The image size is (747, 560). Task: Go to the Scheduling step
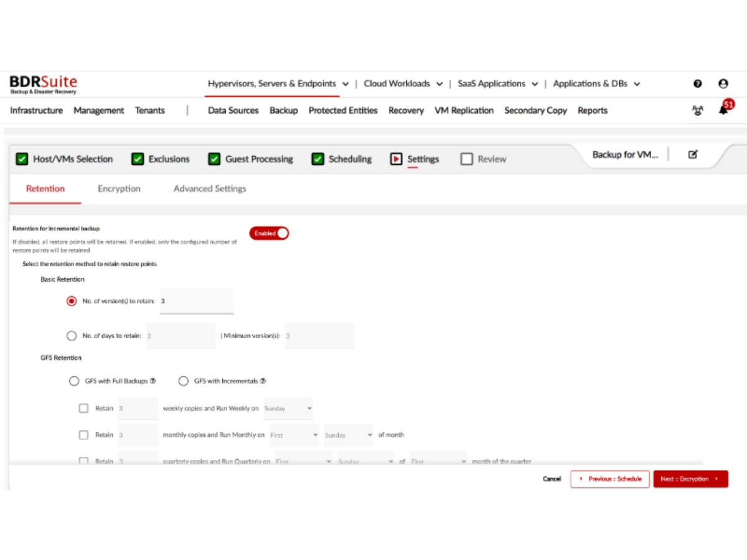(x=342, y=159)
